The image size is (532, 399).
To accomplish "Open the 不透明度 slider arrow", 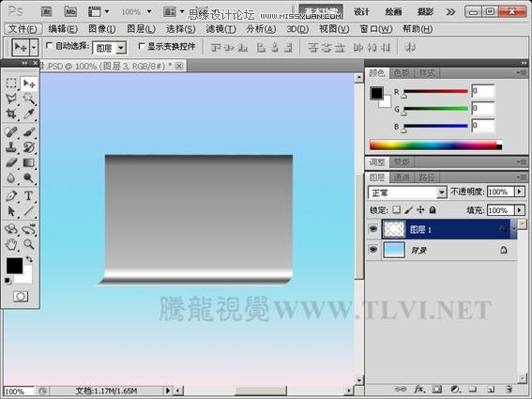I will pyautogui.click(x=520, y=192).
